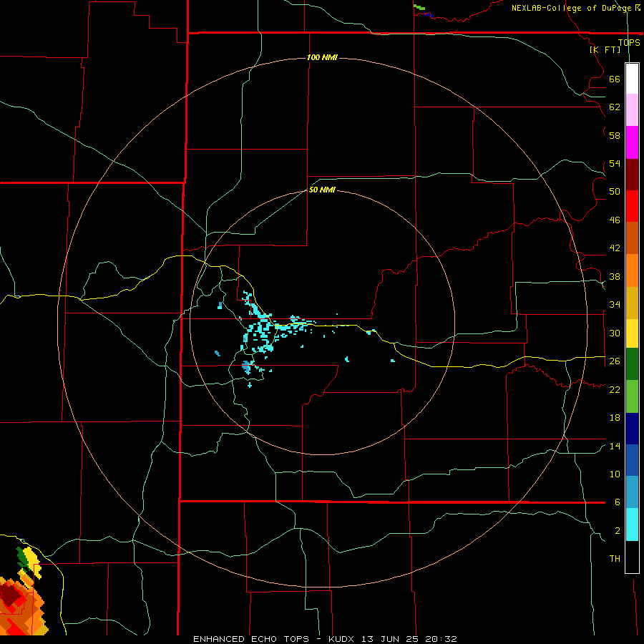Click the bright red legend swatch
The width and height of the screenshot is (644, 644).
pos(632,206)
